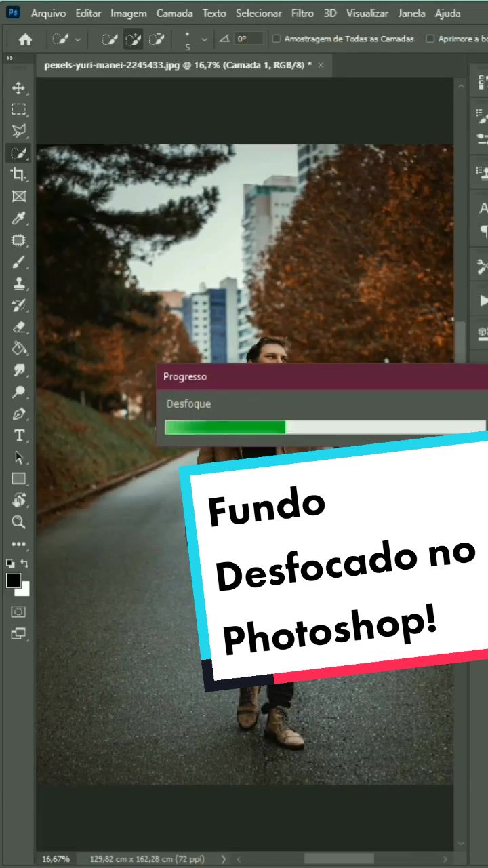Screen dimensions: 488x868
Task: Select the black foreground color swatch
Action: click(14, 580)
